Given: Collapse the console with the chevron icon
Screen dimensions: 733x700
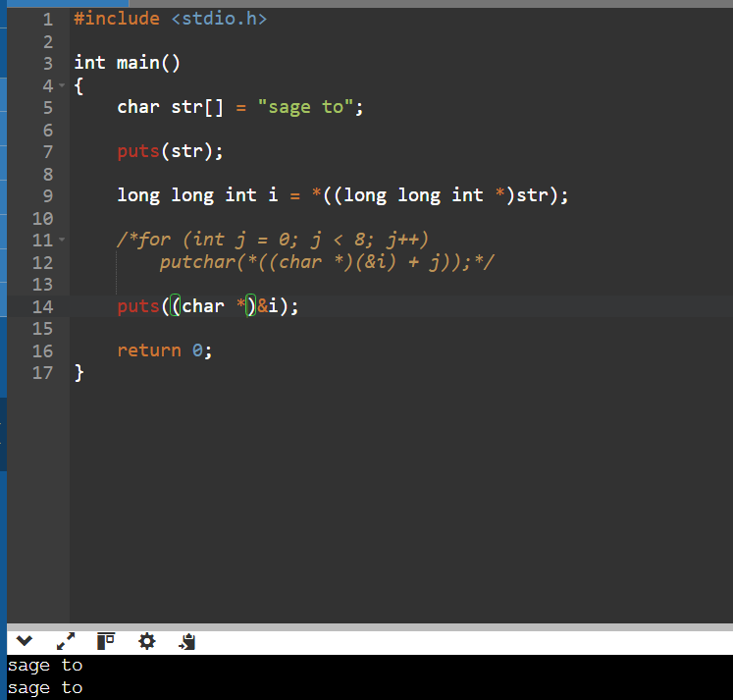Looking at the screenshot, I should 25,641.
